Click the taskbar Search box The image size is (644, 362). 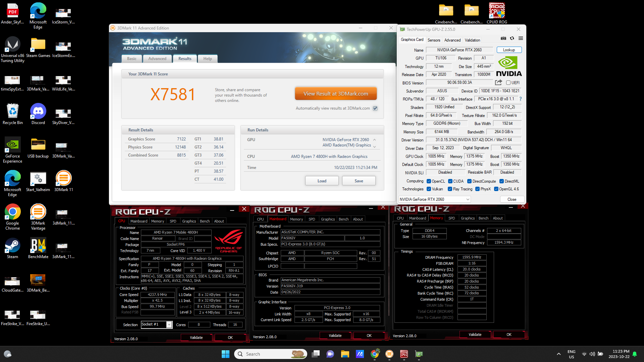click(271, 354)
